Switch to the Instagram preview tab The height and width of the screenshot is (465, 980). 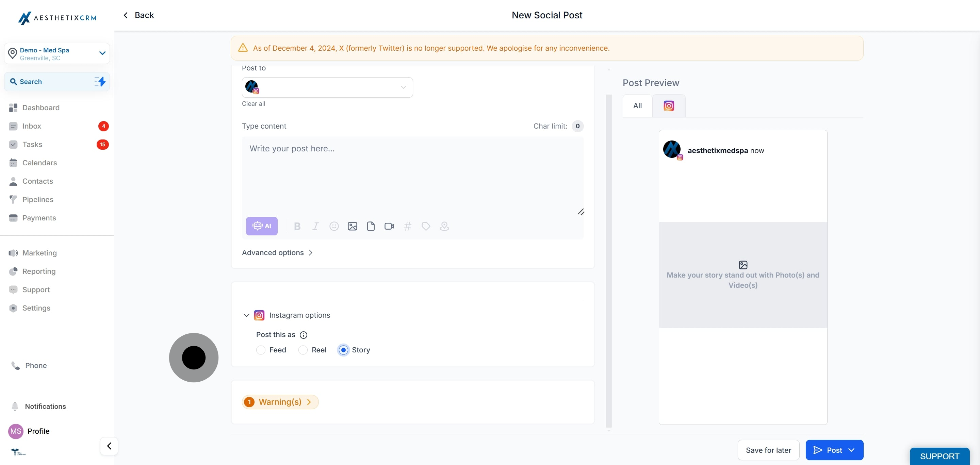coord(668,106)
